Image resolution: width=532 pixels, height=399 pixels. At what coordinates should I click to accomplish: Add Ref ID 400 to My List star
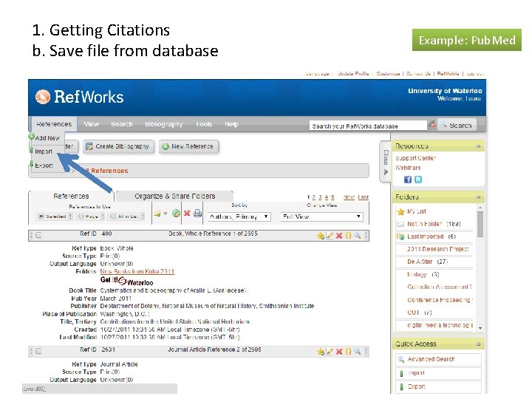click(320, 236)
